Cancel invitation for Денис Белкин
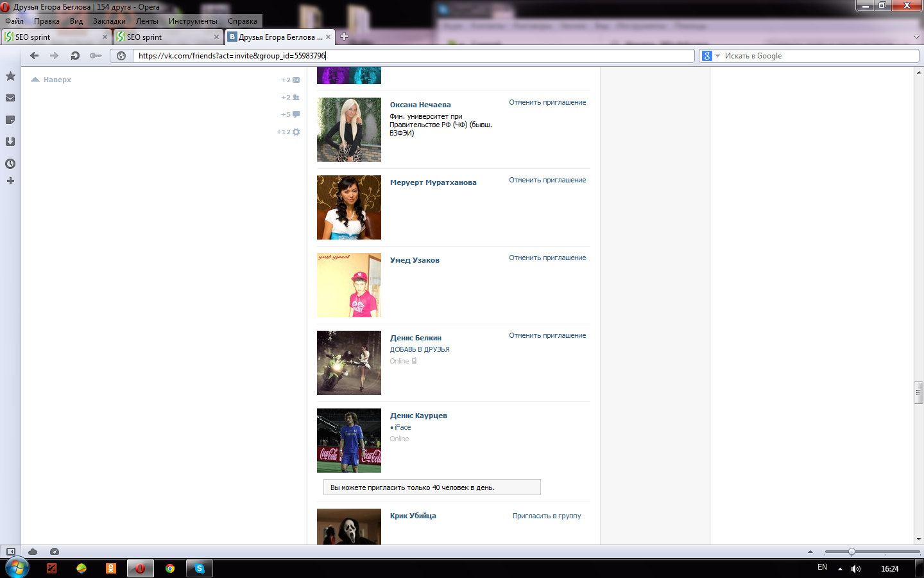 [547, 335]
